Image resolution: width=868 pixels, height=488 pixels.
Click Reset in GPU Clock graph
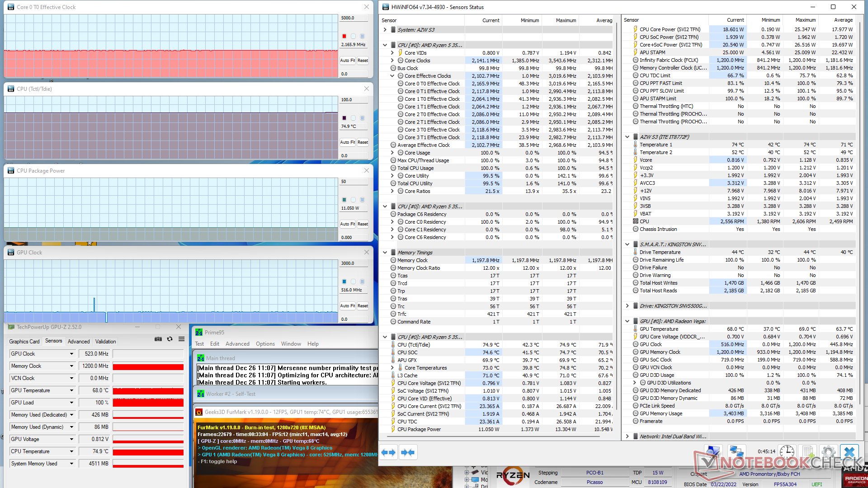pyautogui.click(x=363, y=306)
